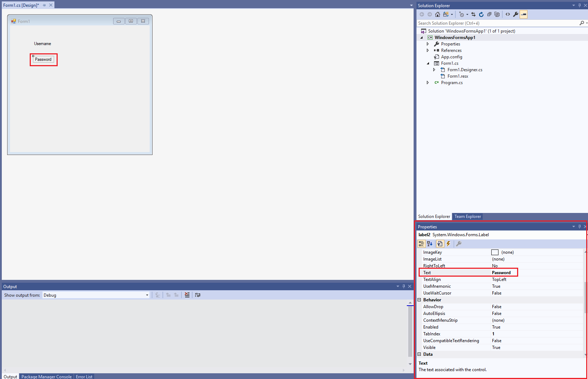Click the search magnifier in Solution Explorer
The image size is (588, 379).
click(x=582, y=23)
